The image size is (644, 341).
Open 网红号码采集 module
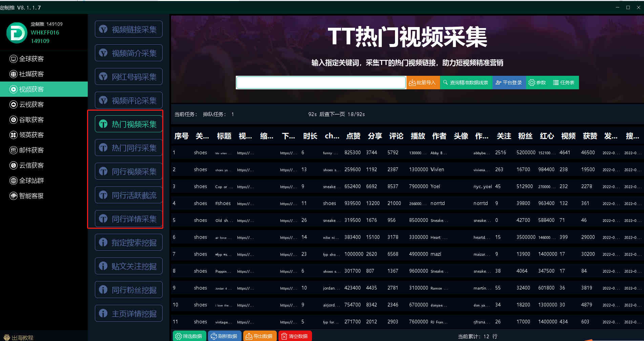coord(128,77)
